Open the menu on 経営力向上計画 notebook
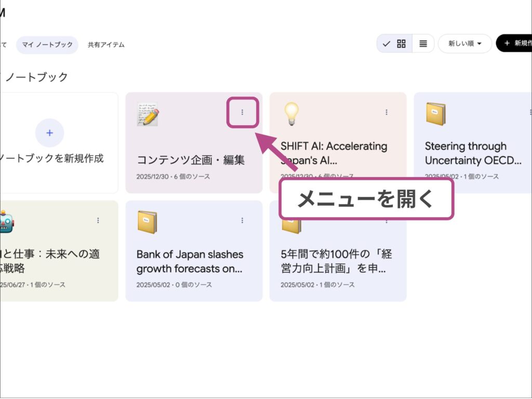 coord(387,220)
